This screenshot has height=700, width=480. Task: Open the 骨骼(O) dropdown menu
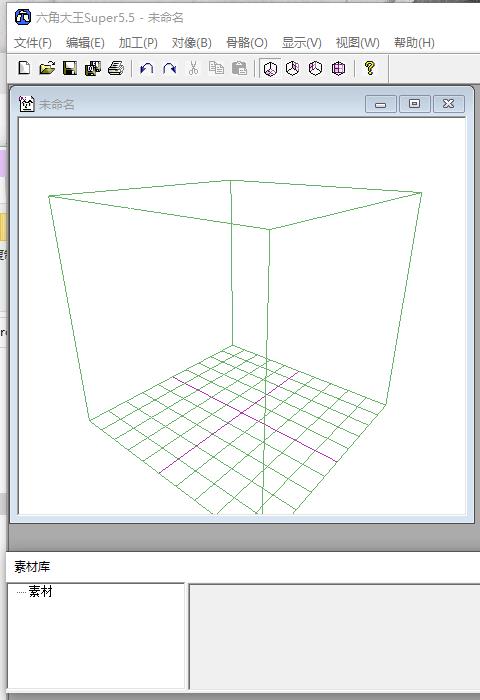pos(246,43)
